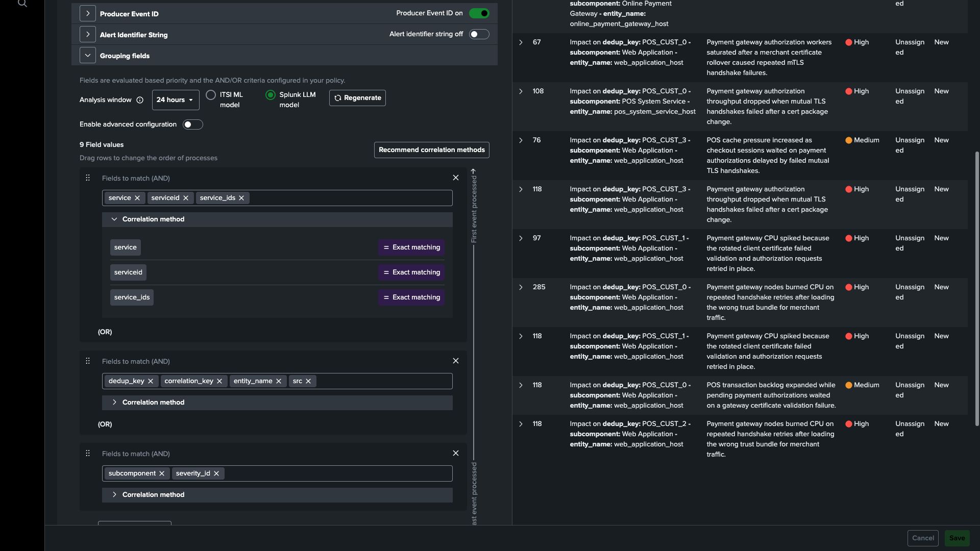The image size is (980, 551).
Task: Click High severity dot in row 67
Action: coord(849,42)
